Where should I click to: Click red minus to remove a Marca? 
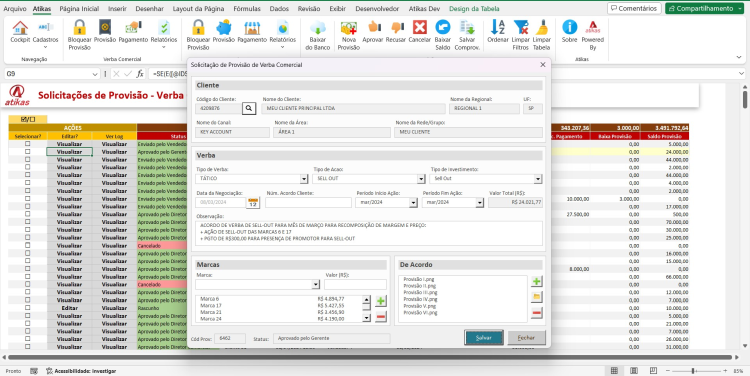click(x=381, y=317)
